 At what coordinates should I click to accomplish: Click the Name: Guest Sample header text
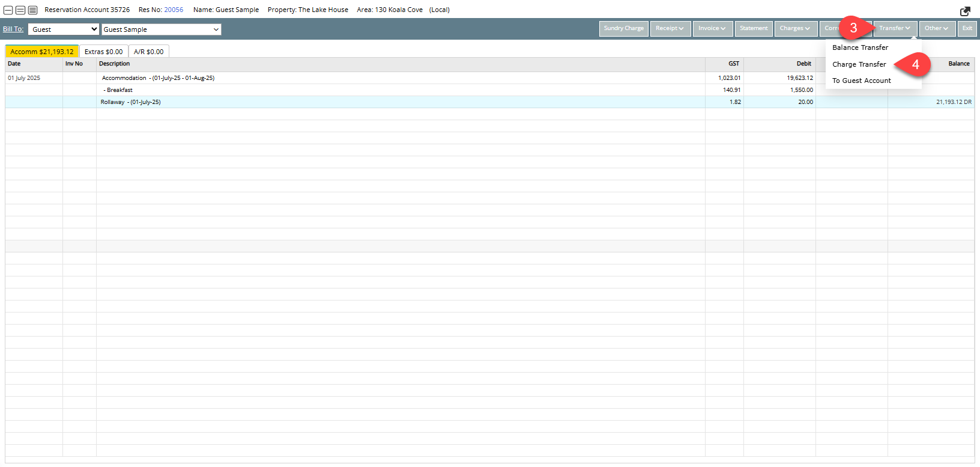click(x=226, y=10)
